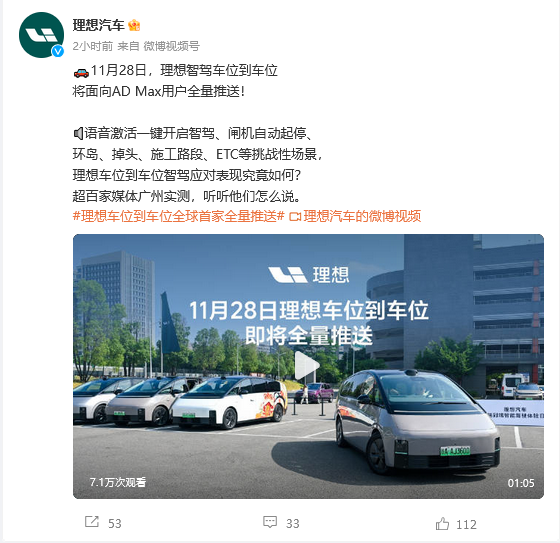Click the red car emoji in post text
The width and height of the screenshot is (560, 543).
tap(81, 72)
